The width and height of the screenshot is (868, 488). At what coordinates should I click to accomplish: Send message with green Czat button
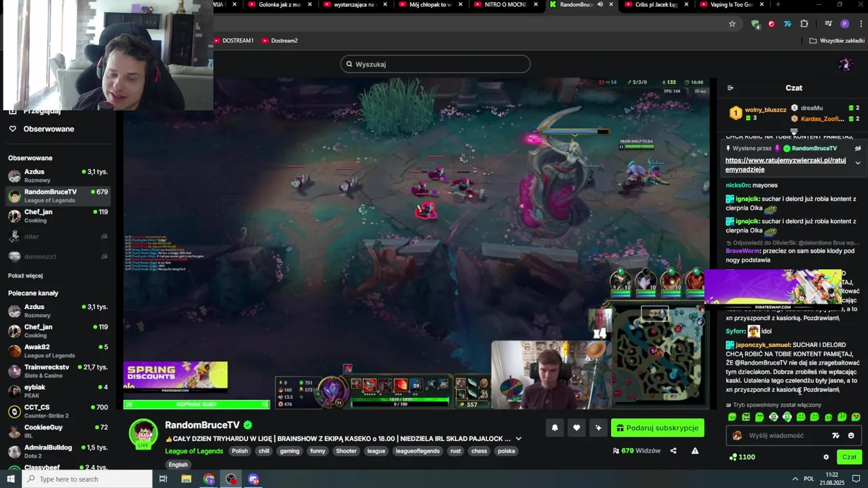tap(850, 457)
